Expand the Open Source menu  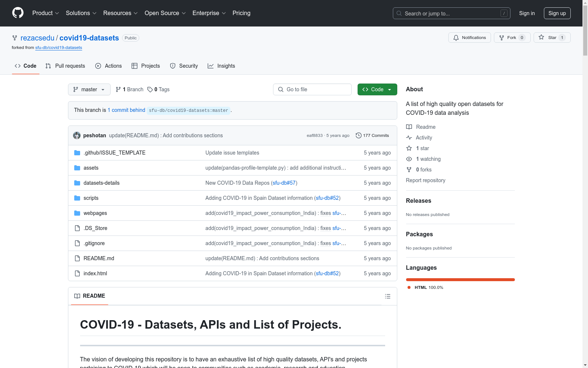click(x=165, y=13)
